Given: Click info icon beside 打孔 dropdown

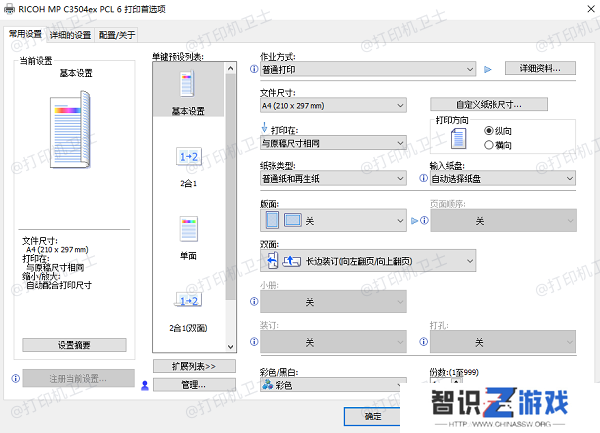Looking at the screenshot, I should click(x=423, y=342).
